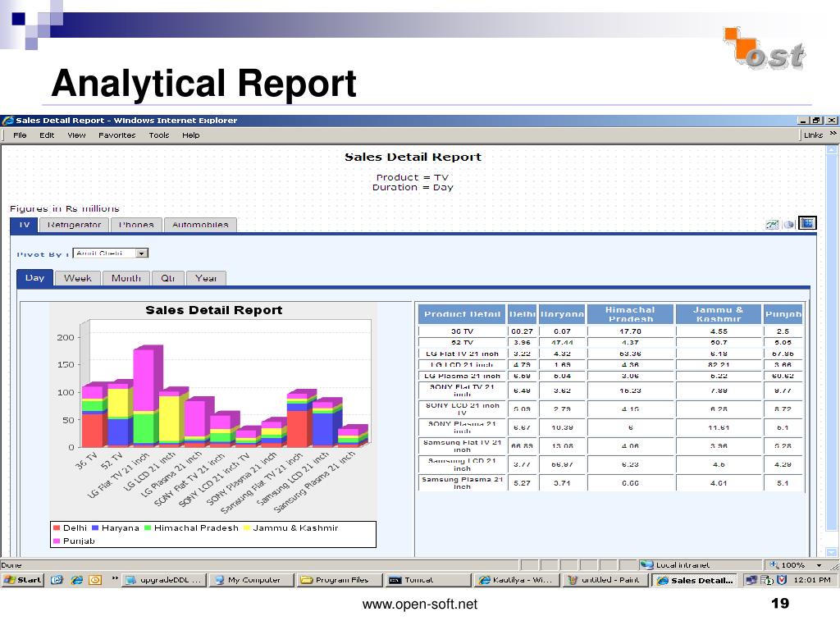Screen dimensions: 840x630
Task: Select the LG Plasma 21 inch row label
Action: pos(462,376)
